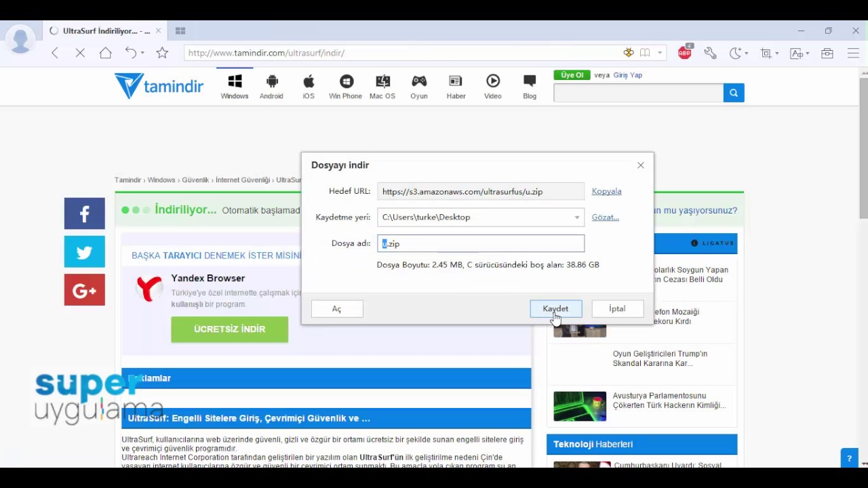This screenshot has height=488, width=868.
Task: Switch to UltraSurf İndiriliyor tab
Action: [104, 30]
